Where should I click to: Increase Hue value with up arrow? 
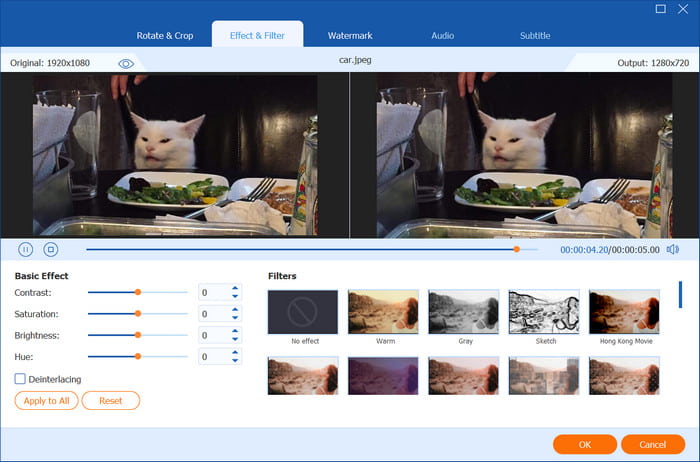click(x=235, y=353)
